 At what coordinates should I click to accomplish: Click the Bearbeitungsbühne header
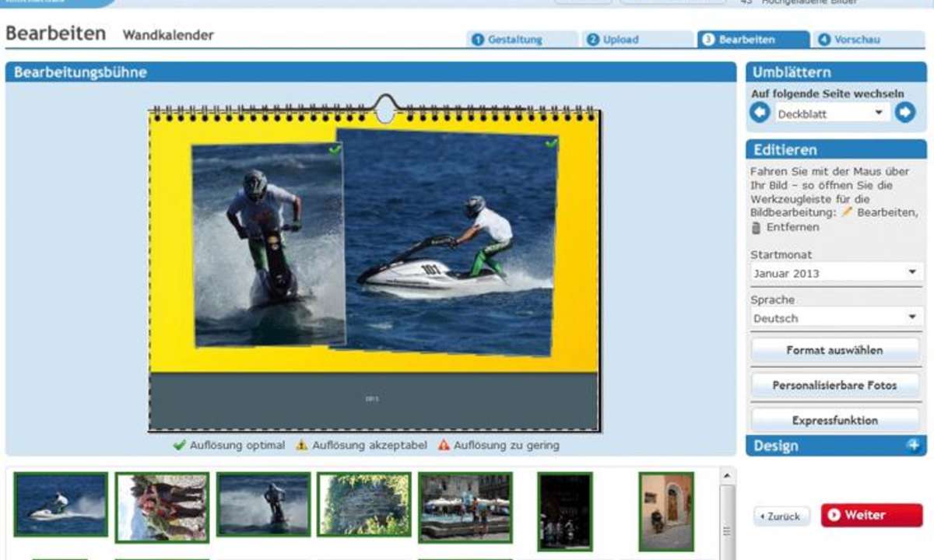coord(370,72)
